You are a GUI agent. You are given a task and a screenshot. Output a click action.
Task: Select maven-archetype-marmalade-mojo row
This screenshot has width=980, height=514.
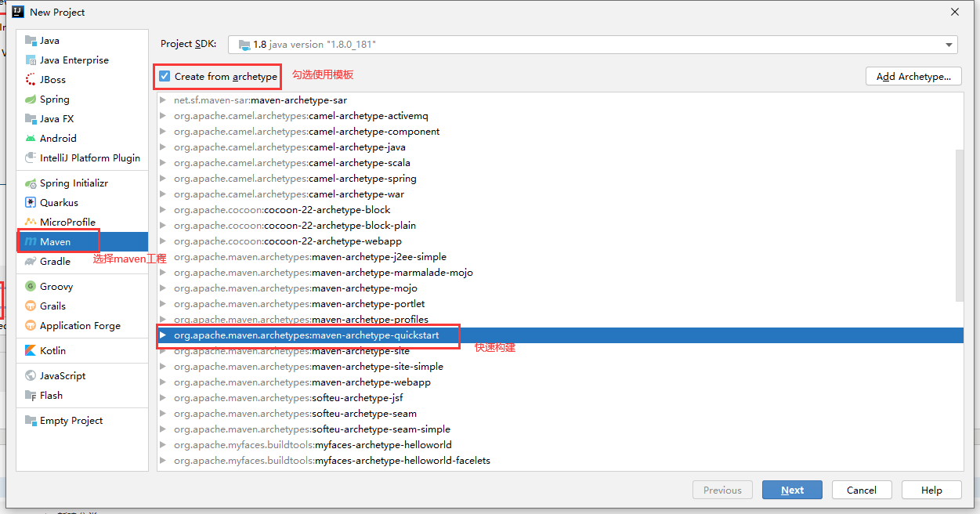pos(560,273)
